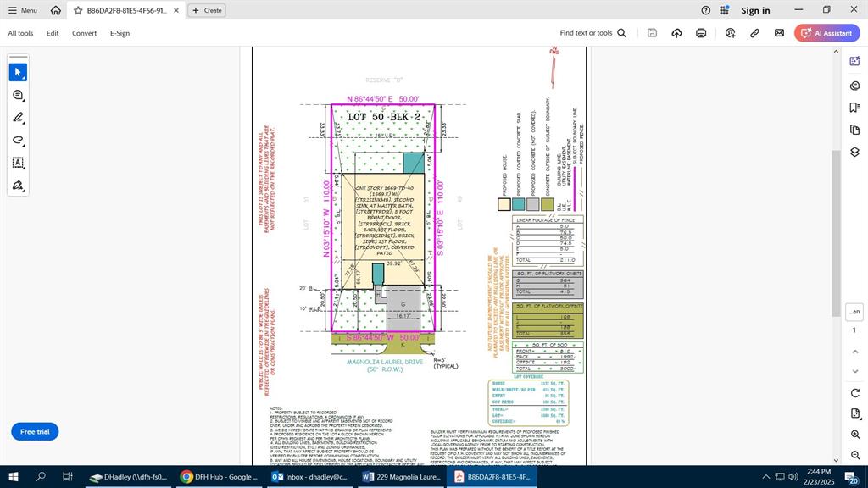Image resolution: width=868 pixels, height=488 pixels.
Task: Choose the Select arrow tool
Action: point(18,73)
